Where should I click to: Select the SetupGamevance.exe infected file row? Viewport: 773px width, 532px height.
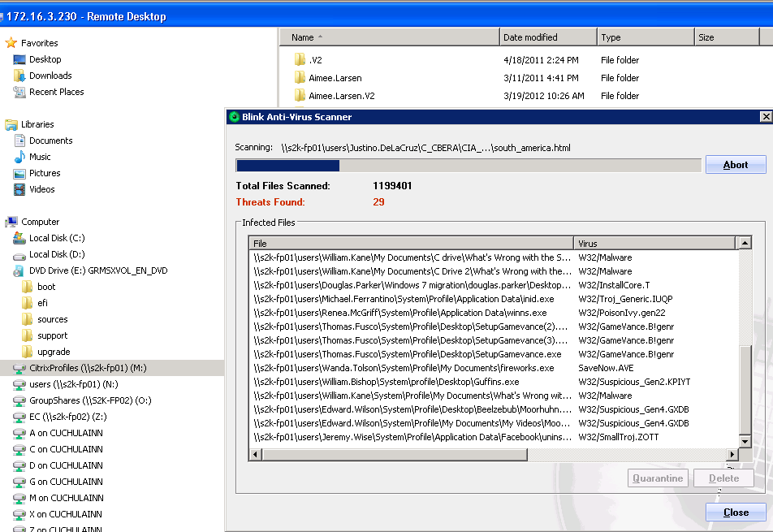point(494,354)
